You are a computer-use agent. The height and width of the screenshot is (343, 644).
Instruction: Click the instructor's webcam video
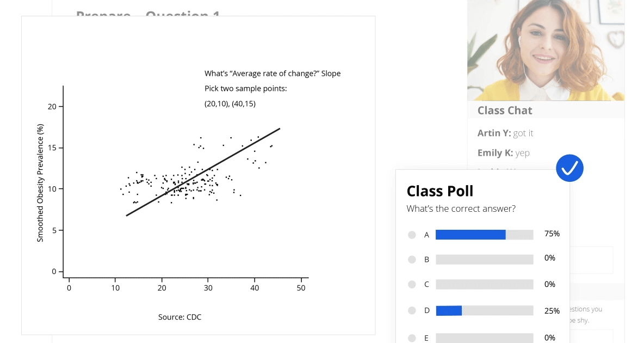(546, 50)
